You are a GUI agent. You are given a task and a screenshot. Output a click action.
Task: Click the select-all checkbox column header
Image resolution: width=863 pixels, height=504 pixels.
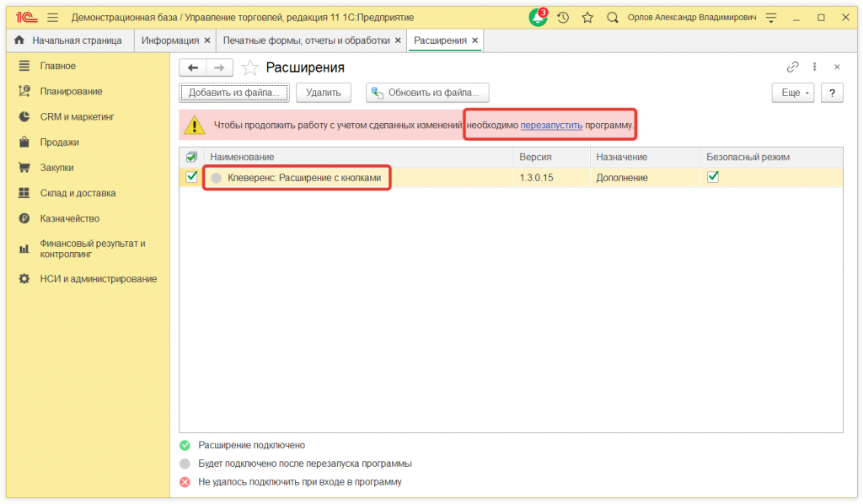point(191,157)
